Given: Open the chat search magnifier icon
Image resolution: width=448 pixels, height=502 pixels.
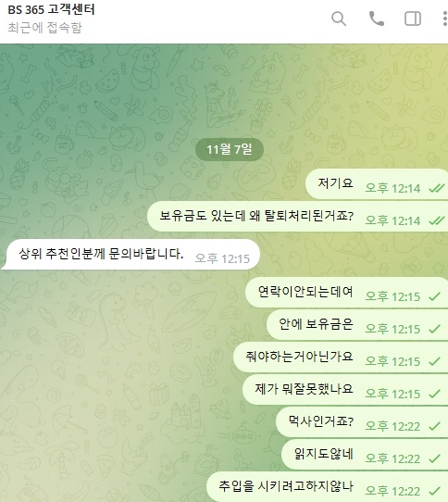Looking at the screenshot, I should (339, 19).
